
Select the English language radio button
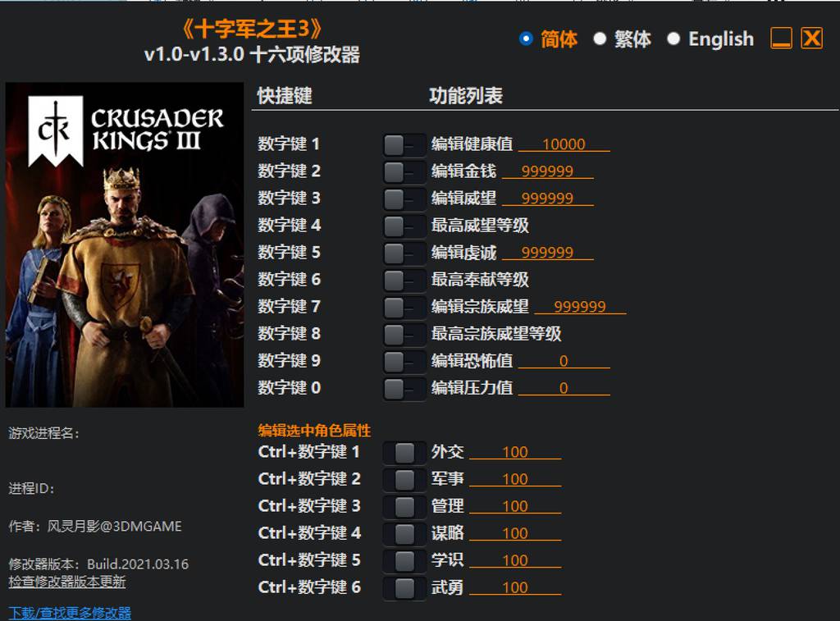pyautogui.click(x=673, y=39)
